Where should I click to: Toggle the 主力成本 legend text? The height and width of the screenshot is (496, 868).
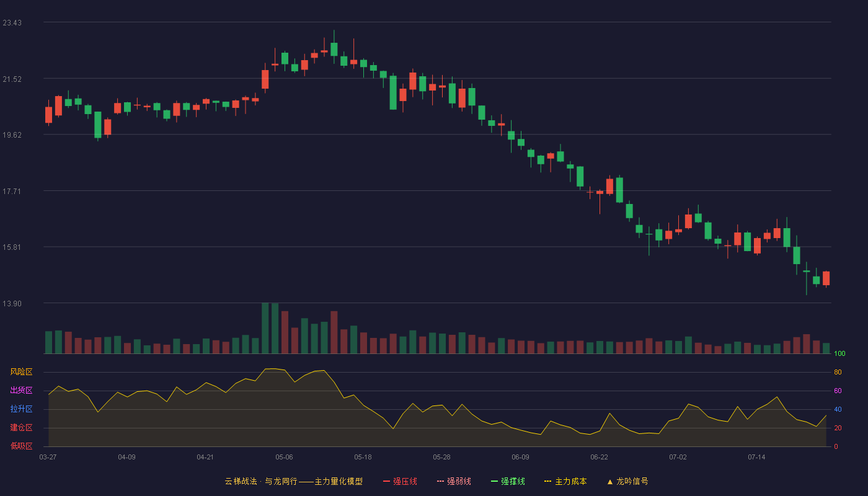[570, 481]
